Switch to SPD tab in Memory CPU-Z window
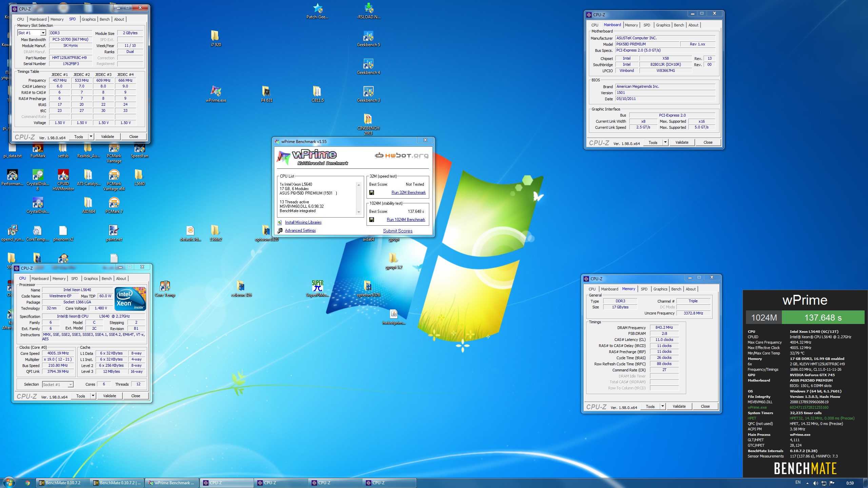 click(644, 289)
